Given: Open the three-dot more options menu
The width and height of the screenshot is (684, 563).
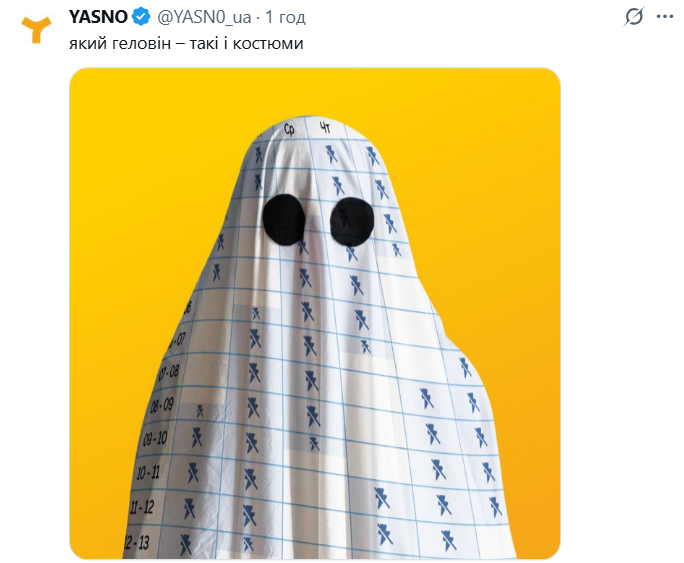Looking at the screenshot, I should pos(665,17).
